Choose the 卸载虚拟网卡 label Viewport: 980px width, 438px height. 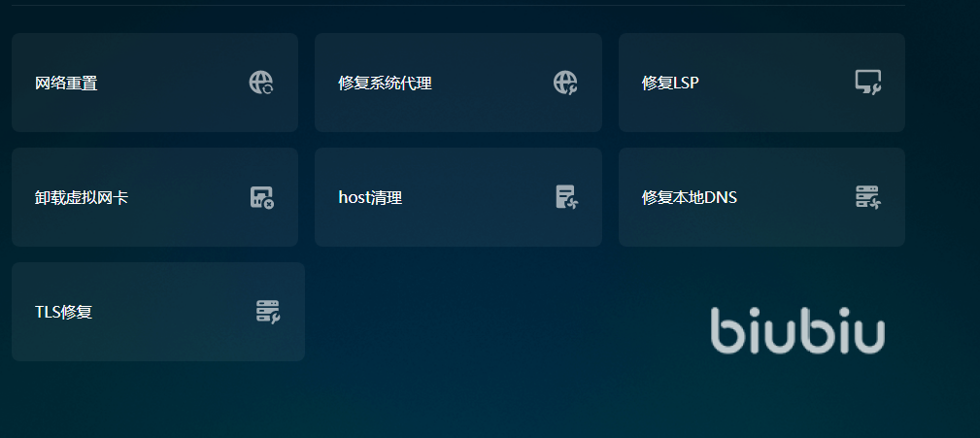pyautogui.click(x=82, y=198)
